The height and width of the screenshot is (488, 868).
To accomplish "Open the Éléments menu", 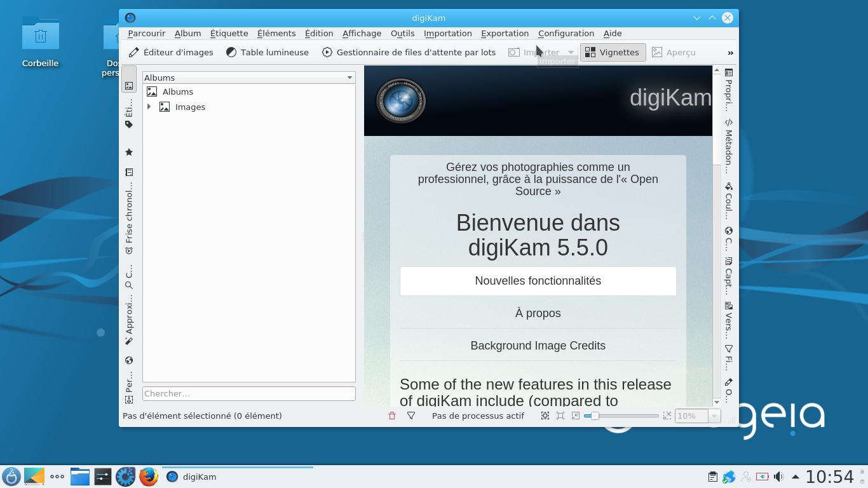I will tap(276, 33).
